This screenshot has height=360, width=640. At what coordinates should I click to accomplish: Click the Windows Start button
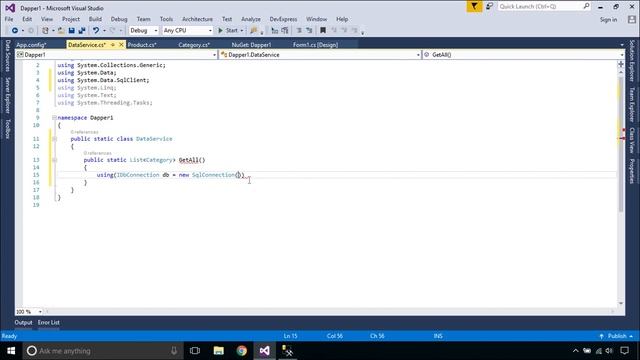click(11, 351)
